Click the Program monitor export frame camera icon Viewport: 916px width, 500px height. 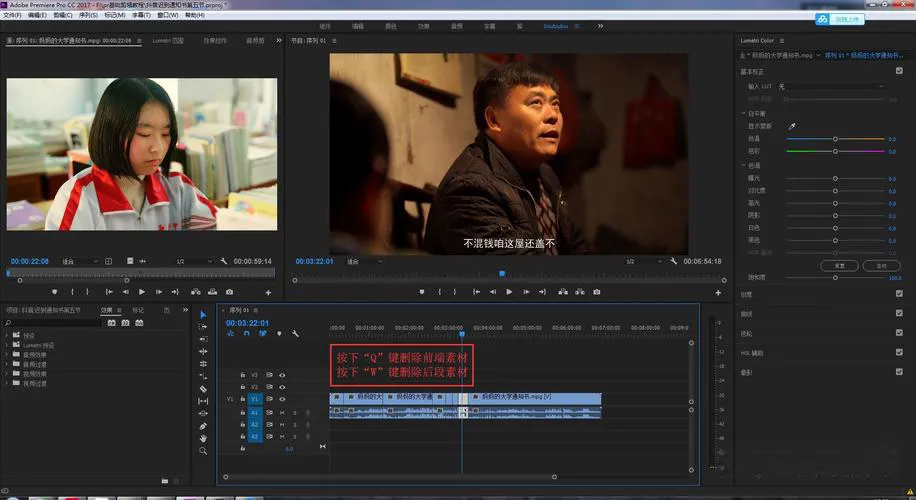point(597,292)
